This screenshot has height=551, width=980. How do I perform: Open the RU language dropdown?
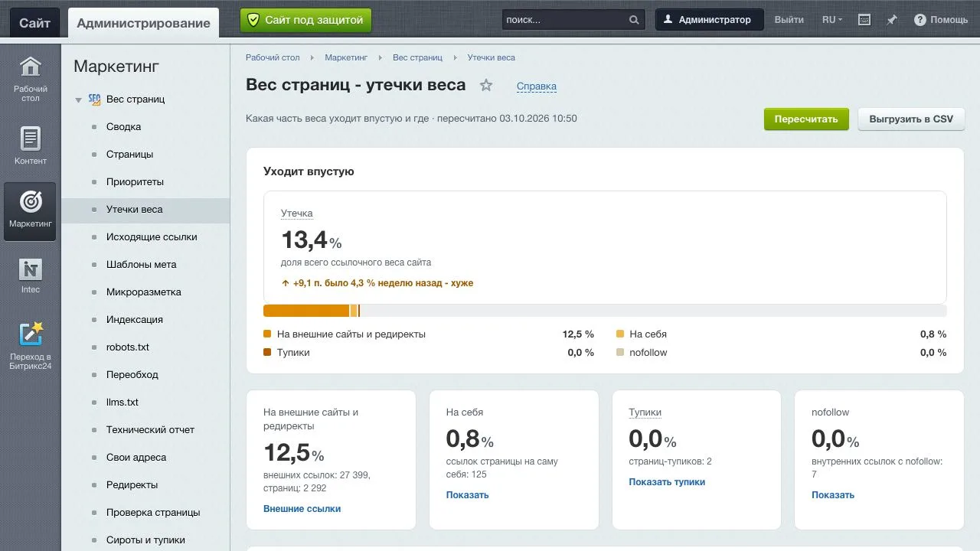(832, 20)
